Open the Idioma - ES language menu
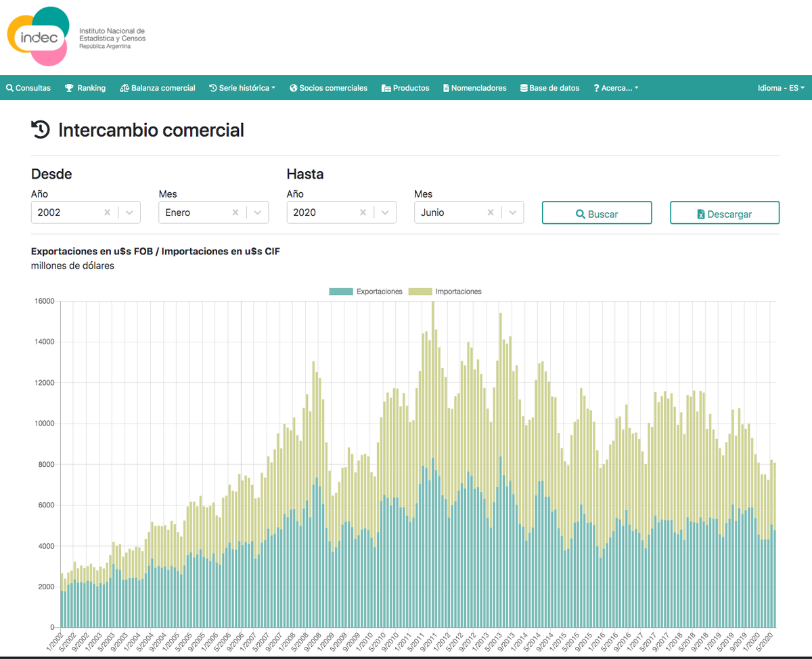This screenshot has width=812, height=659. tap(781, 88)
